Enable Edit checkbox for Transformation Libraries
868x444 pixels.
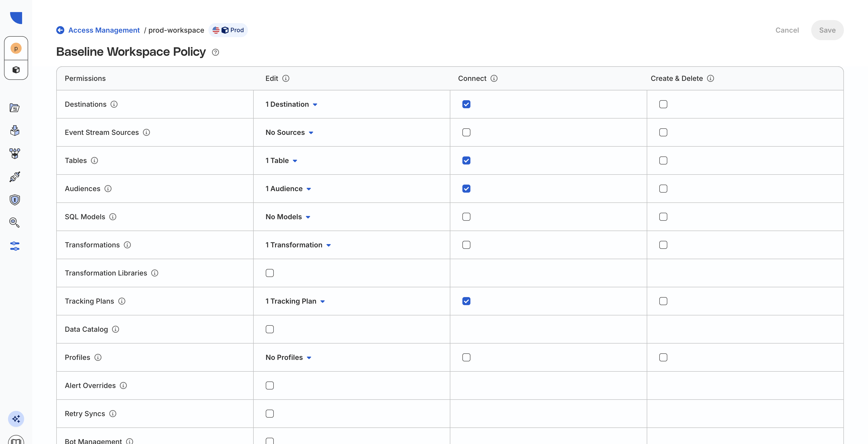point(269,273)
